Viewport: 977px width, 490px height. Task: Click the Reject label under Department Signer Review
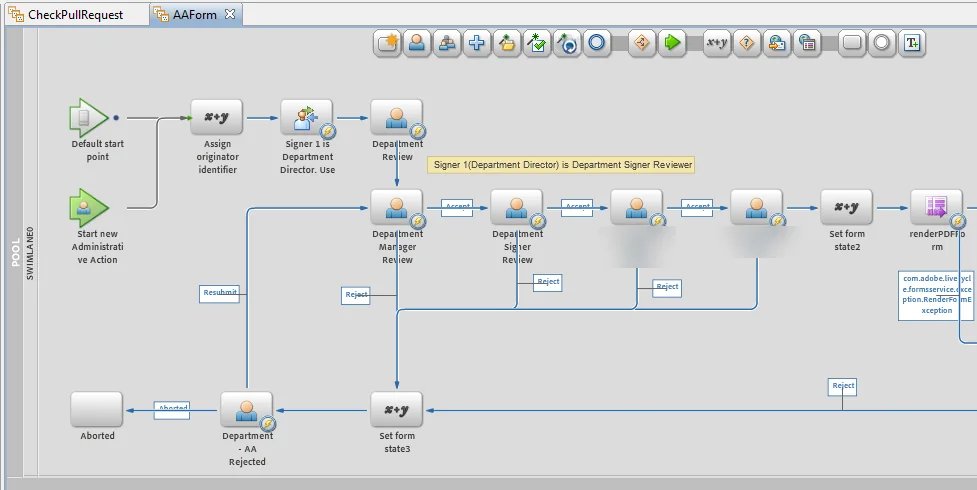click(x=548, y=282)
